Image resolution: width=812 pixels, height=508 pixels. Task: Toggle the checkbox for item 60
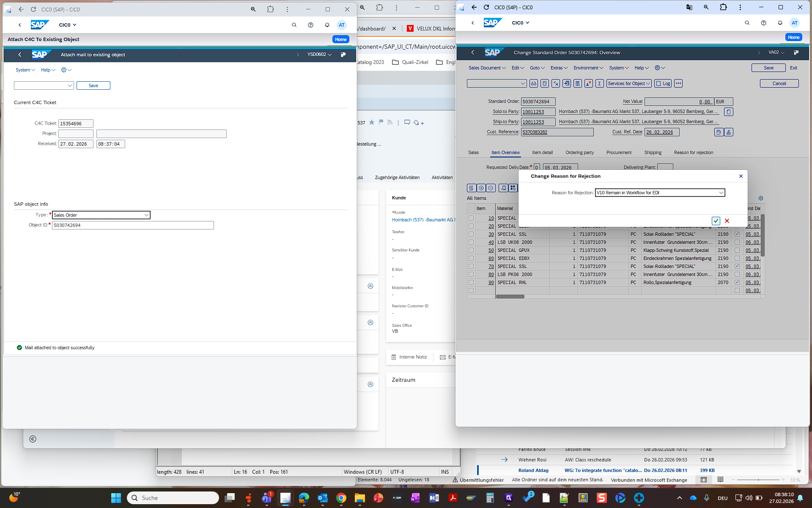[x=471, y=258]
